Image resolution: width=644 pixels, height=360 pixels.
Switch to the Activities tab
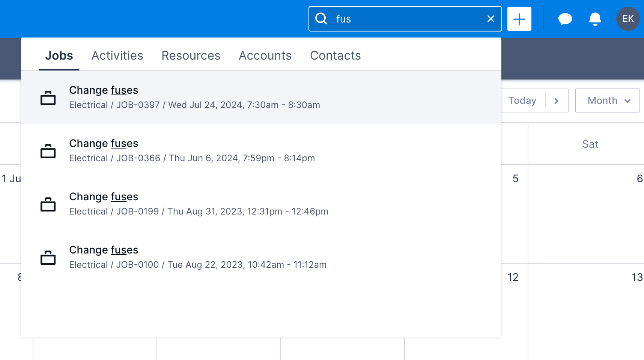(117, 55)
